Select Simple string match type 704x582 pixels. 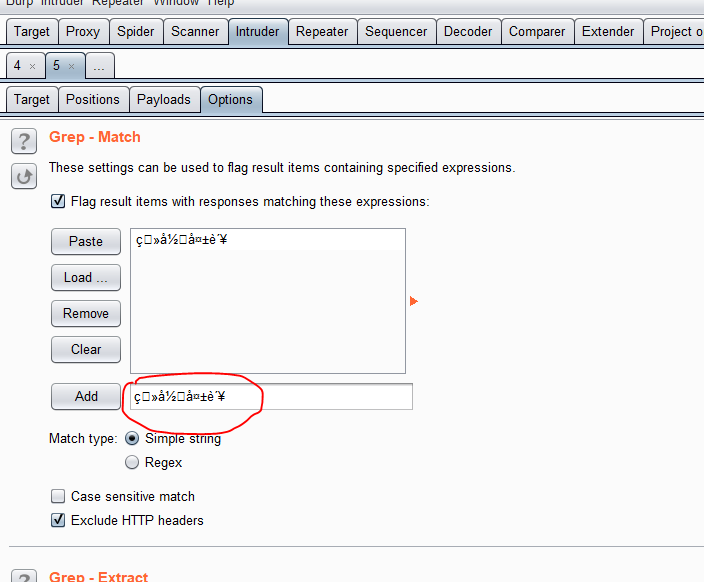point(132,439)
